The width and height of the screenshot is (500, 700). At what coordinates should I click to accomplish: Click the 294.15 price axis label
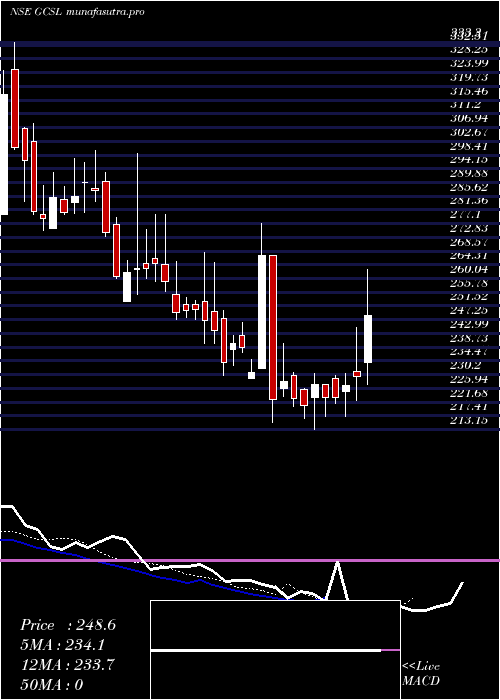(x=469, y=159)
